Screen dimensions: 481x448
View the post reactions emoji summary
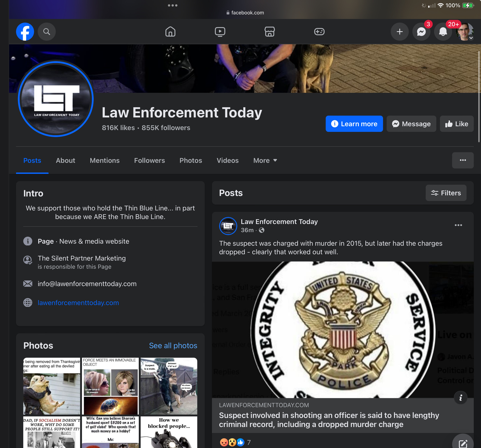tap(232, 442)
